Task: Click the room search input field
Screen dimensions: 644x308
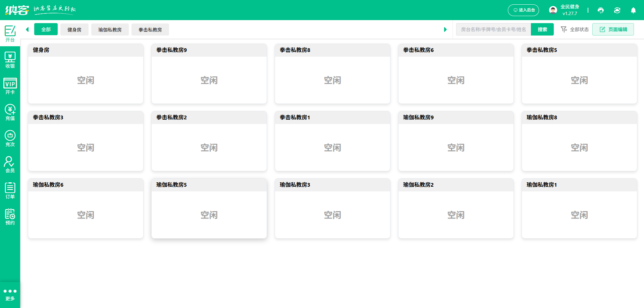Action: click(x=493, y=29)
